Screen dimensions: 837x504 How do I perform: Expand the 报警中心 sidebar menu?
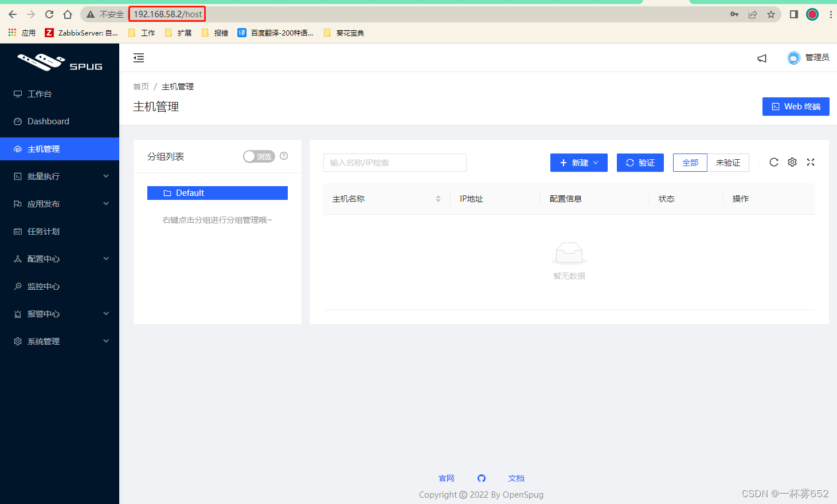pos(60,314)
